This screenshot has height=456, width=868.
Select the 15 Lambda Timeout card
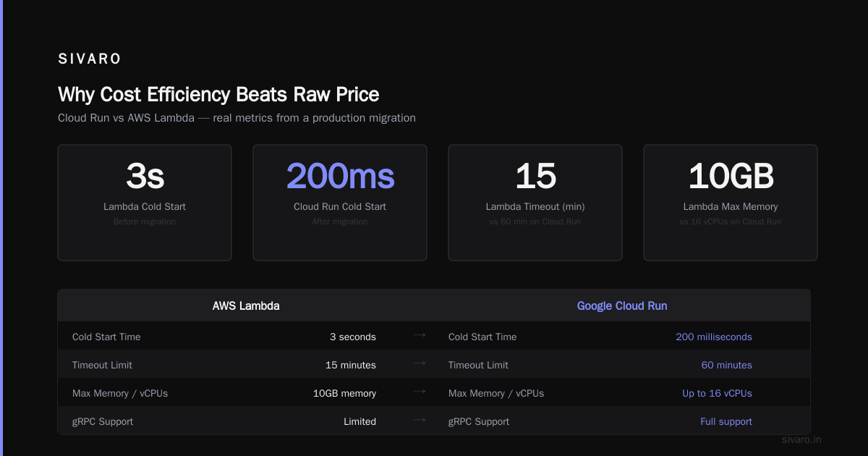click(x=535, y=203)
